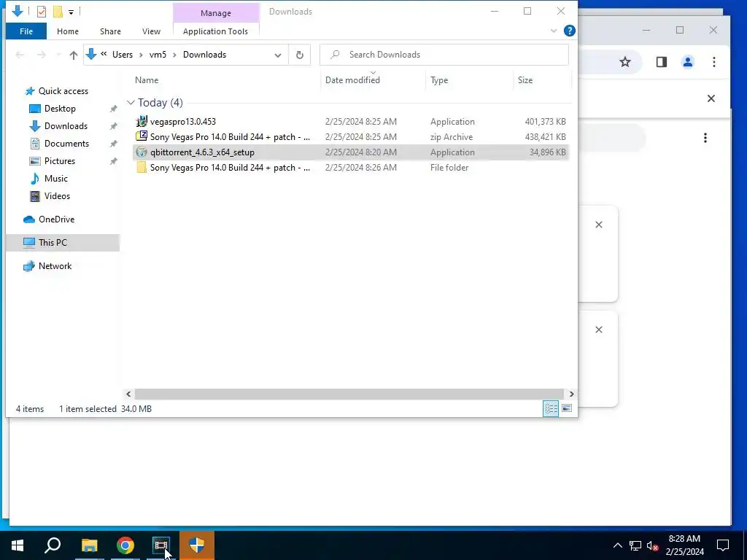Click the New folder quick access icon
Image resolution: width=747 pixels, height=560 pixels.
(x=58, y=12)
